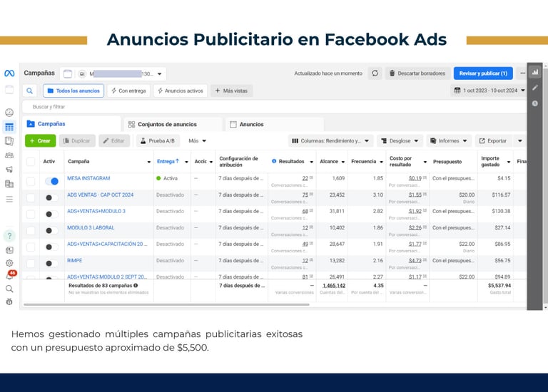Image resolution: width=548 pixels, height=392 pixels.
Task: Open the search magnifier in the views bar
Action: point(30,91)
